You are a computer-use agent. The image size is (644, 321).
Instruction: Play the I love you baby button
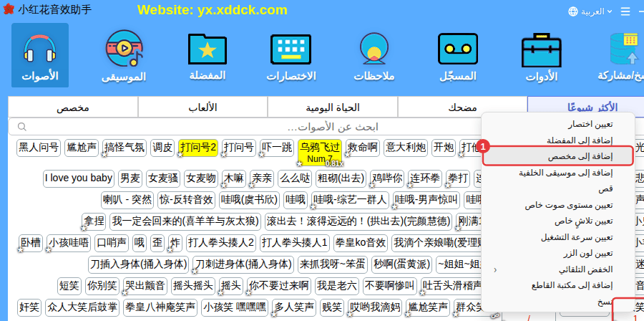pyautogui.click(x=79, y=178)
